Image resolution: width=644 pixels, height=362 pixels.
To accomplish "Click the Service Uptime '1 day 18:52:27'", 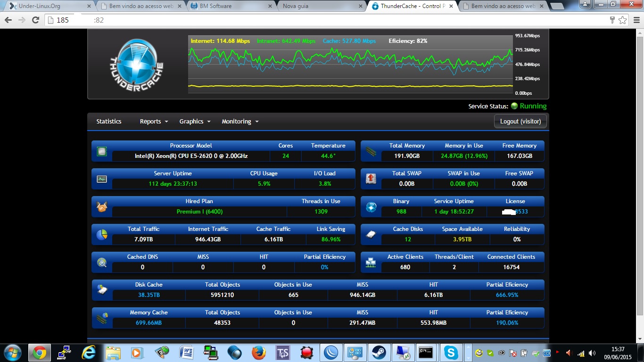I will [x=454, y=212].
